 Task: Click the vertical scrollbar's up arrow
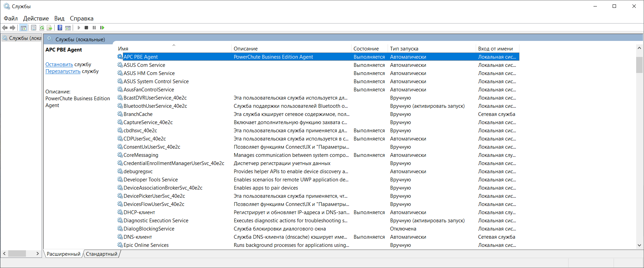(639, 48)
